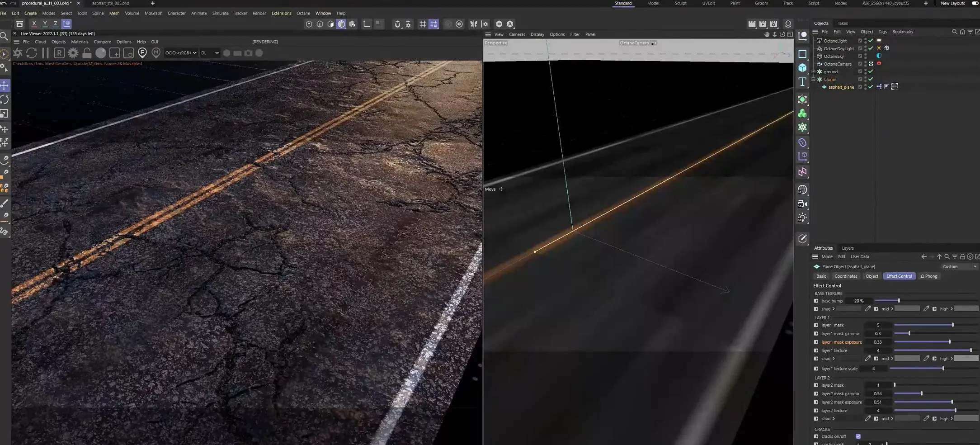This screenshot has width=980, height=445.
Task: Open the OCIO sRGB dropdown
Action: pos(181,53)
